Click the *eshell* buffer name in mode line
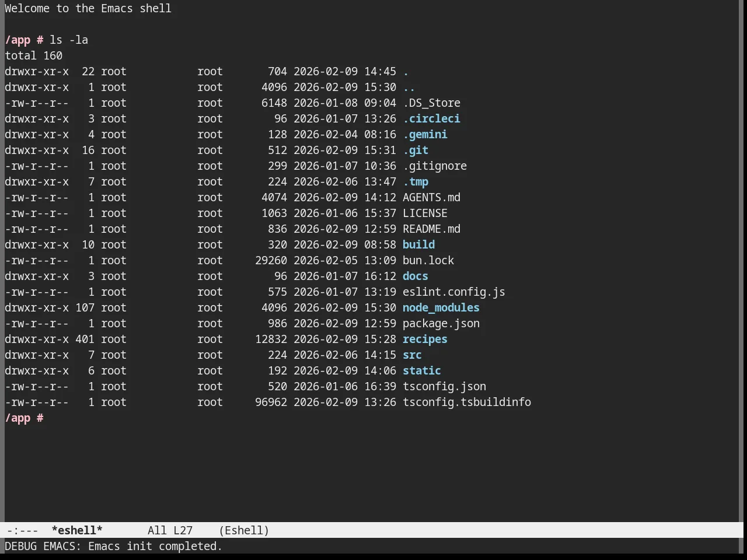The image size is (747, 560). click(x=77, y=530)
